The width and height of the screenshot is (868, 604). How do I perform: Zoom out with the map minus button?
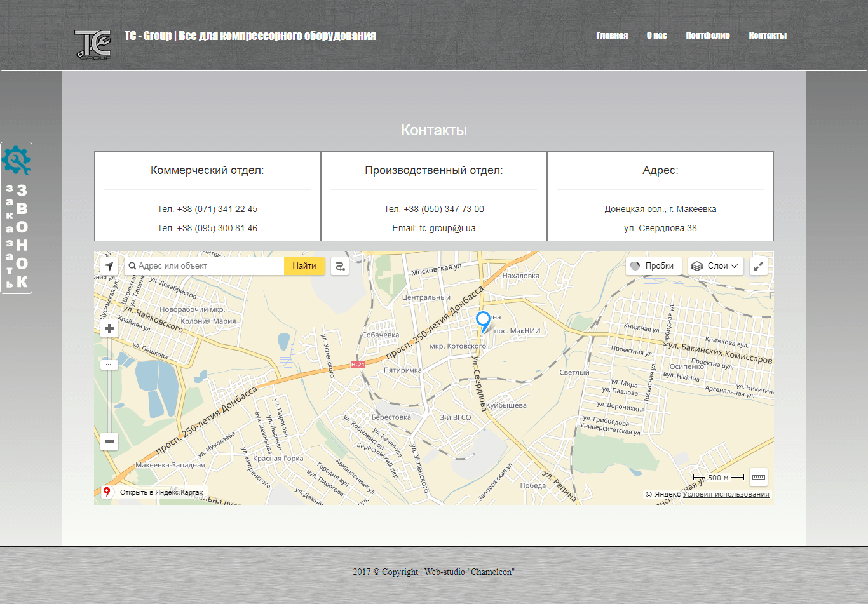pos(109,441)
